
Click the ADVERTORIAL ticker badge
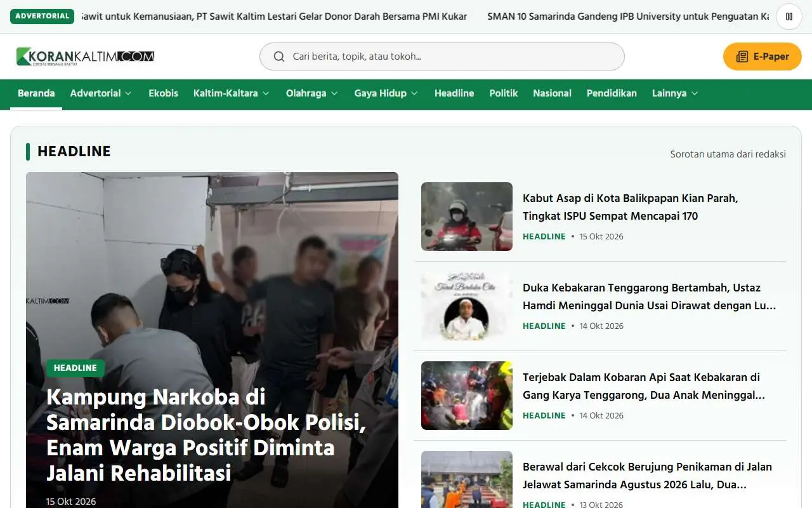click(x=42, y=17)
